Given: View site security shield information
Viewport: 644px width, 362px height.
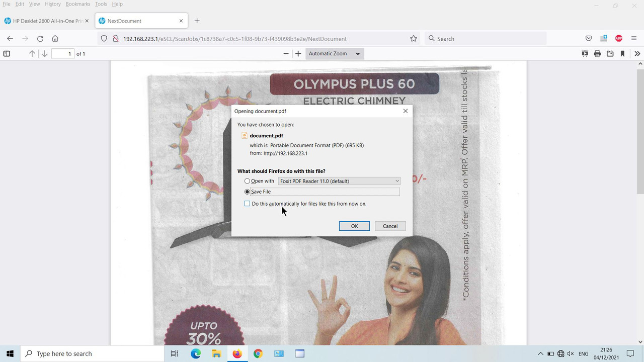Looking at the screenshot, I should click(104, 39).
